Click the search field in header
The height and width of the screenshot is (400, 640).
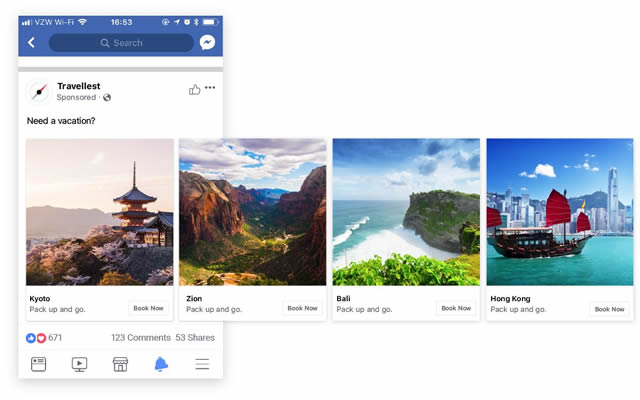tap(121, 43)
